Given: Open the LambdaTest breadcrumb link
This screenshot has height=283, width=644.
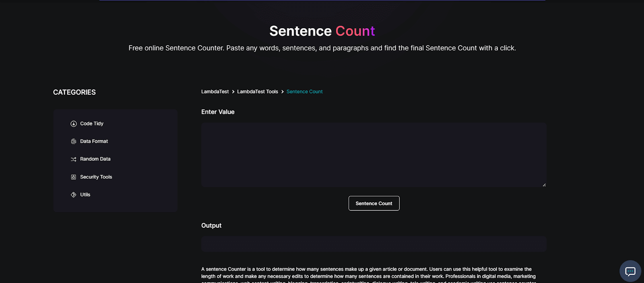Looking at the screenshot, I should (215, 92).
